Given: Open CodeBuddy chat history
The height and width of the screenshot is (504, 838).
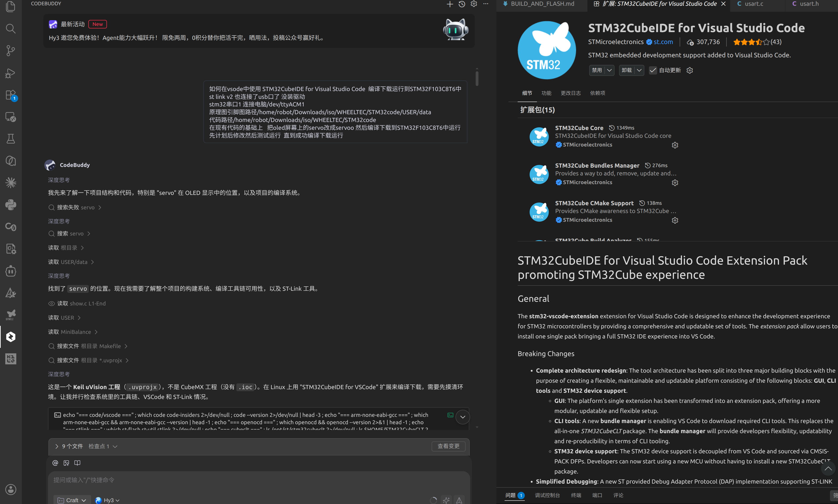Looking at the screenshot, I should (x=462, y=4).
